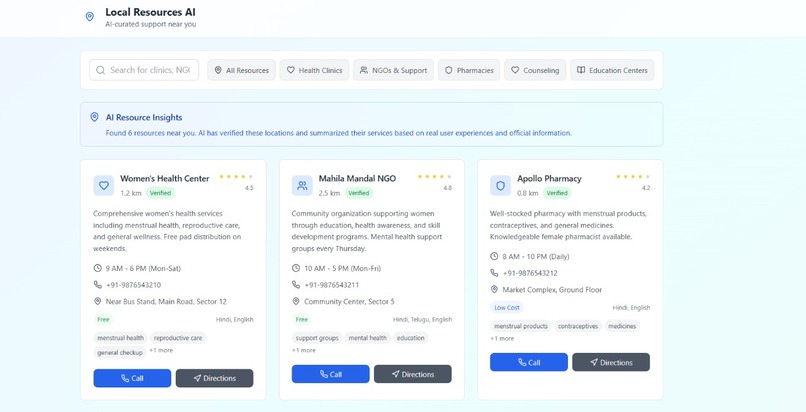
Task: Click the Verified badge on Apollo Pharmacy
Action: [x=557, y=193]
